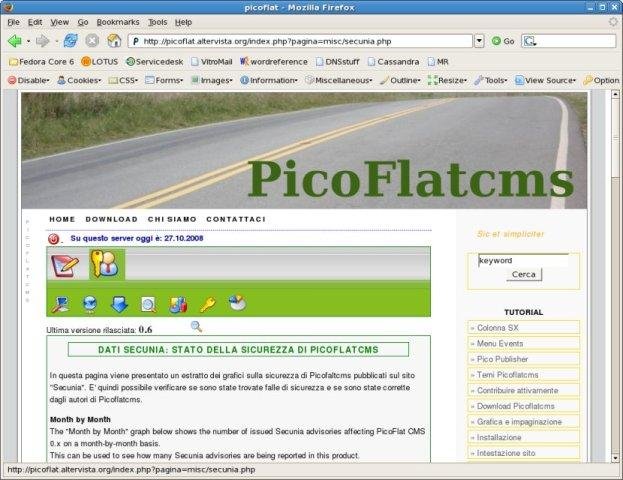Open the Tools menu
Screen dimensions: 623x480
pos(157,22)
